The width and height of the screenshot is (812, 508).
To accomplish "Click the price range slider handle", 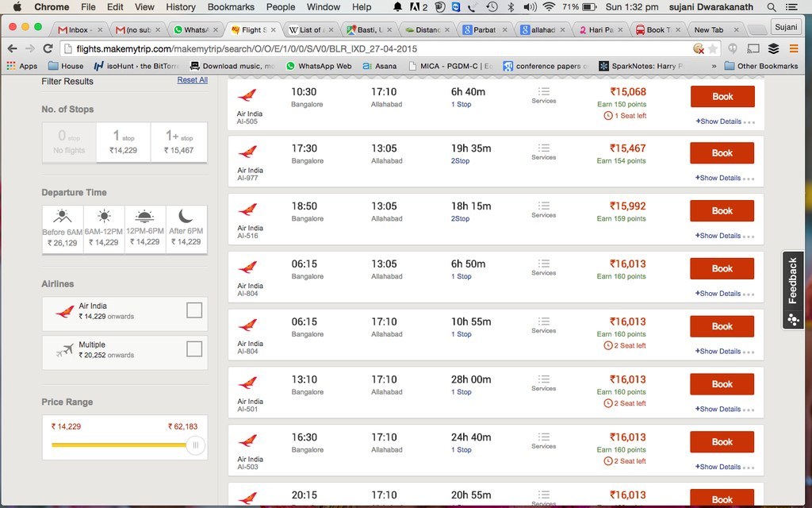I will click(x=196, y=445).
